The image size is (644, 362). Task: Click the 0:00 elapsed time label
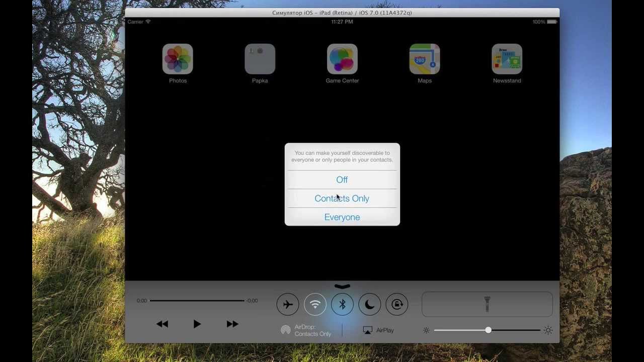coord(142,301)
